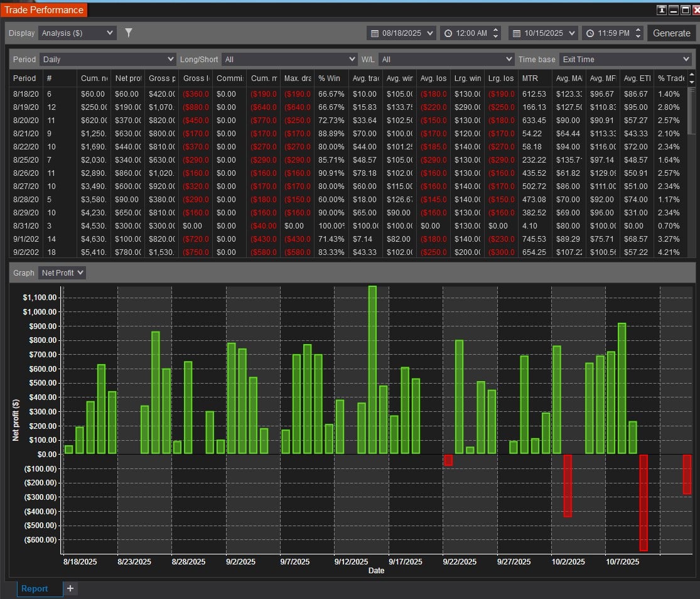This screenshot has width=700, height=599.
Task: Open the Display dropdown showing Analysis ($)
Action: coord(77,33)
